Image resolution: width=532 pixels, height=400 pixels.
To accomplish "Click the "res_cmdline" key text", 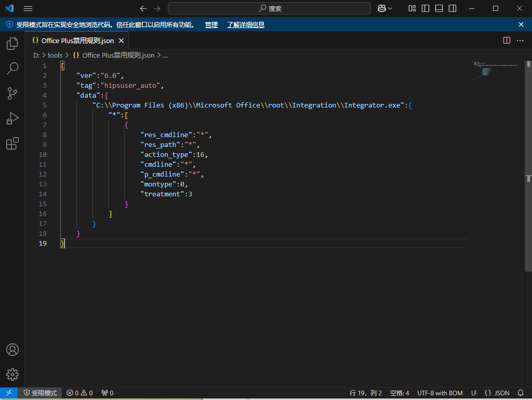I will [x=166, y=135].
